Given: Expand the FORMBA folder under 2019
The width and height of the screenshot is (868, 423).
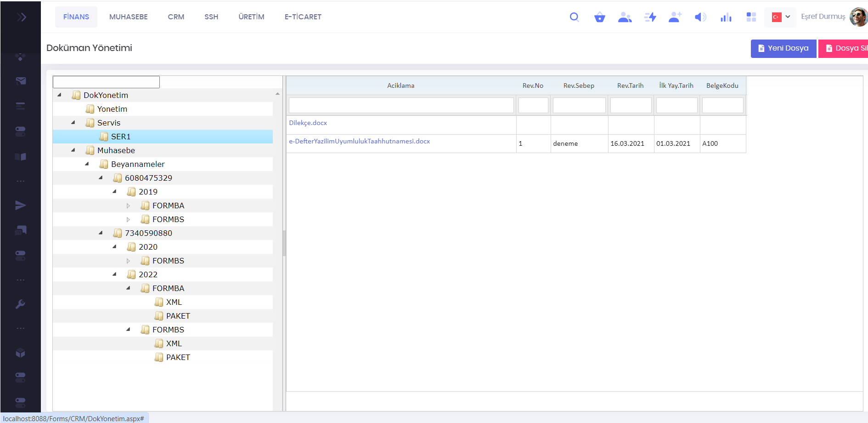Looking at the screenshot, I should pos(128,206).
